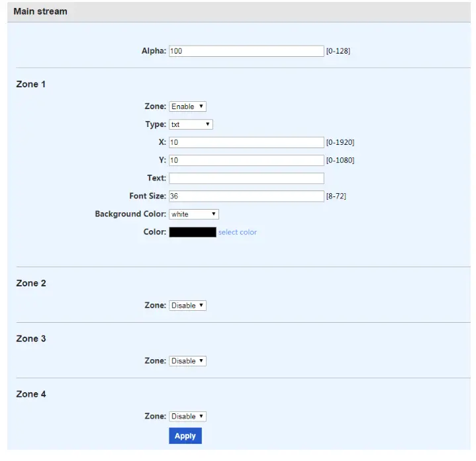This screenshot has width=476, height=461.
Task: Click the Background Color label
Action: tap(130, 214)
